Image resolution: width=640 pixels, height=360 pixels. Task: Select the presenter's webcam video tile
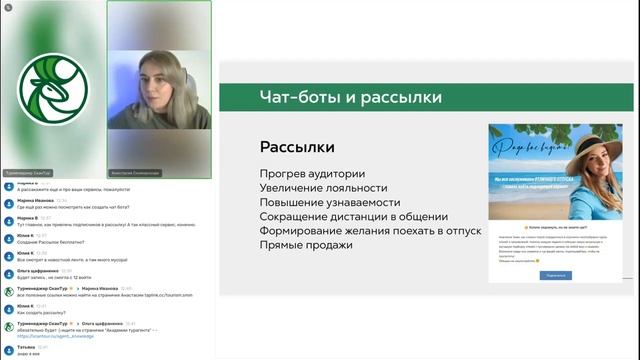[159, 89]
